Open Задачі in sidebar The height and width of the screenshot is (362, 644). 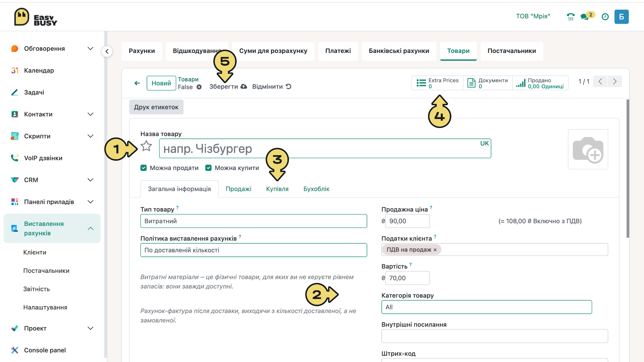(34, 93)
